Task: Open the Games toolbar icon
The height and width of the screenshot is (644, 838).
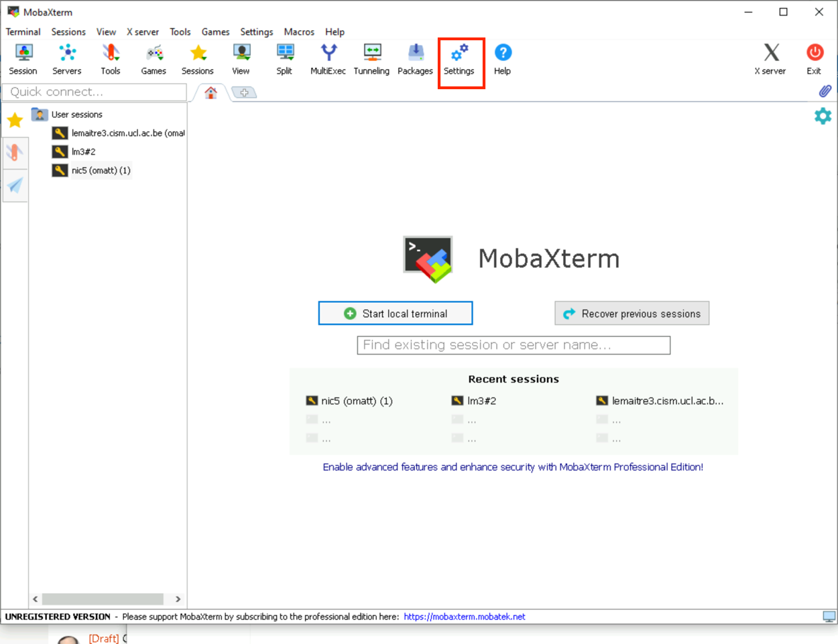Action: (154, 60)
